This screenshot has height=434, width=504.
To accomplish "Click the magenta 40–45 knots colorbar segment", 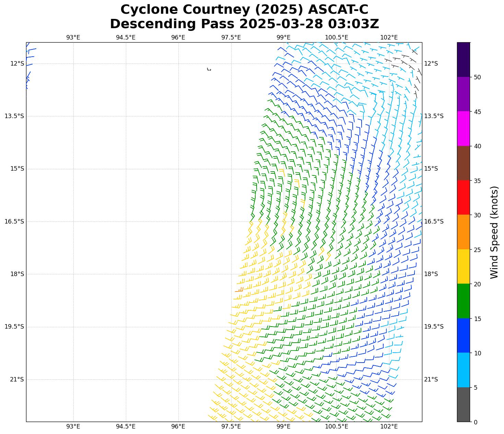I will [x=463, y=128].
